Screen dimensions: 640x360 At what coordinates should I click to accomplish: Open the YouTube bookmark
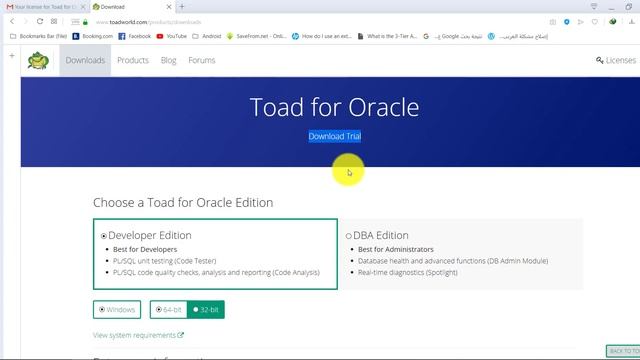tap(171, 36)
